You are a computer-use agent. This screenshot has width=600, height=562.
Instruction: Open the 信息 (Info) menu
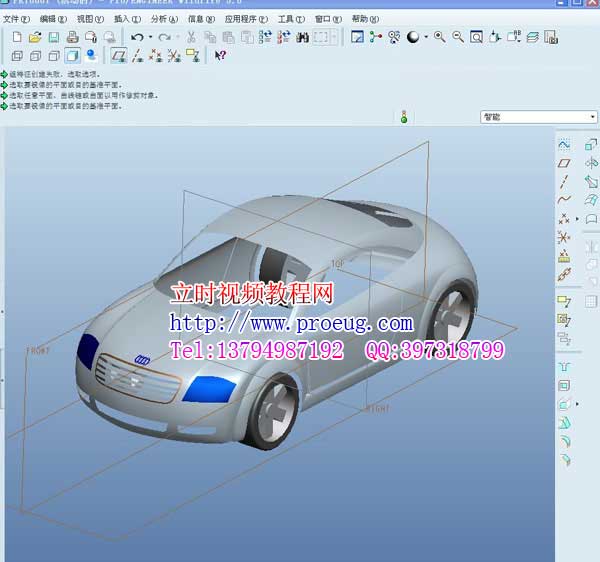pyautogui.click(x=202, y=19)
